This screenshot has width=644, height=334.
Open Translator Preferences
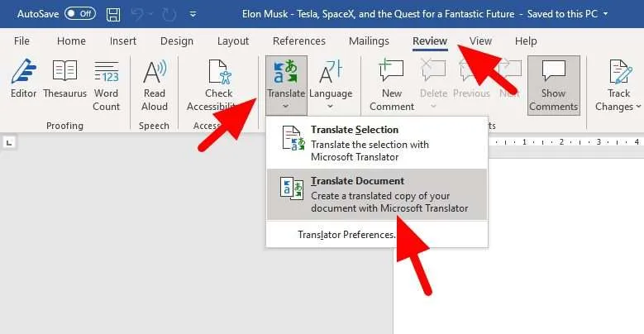point(346,235)
